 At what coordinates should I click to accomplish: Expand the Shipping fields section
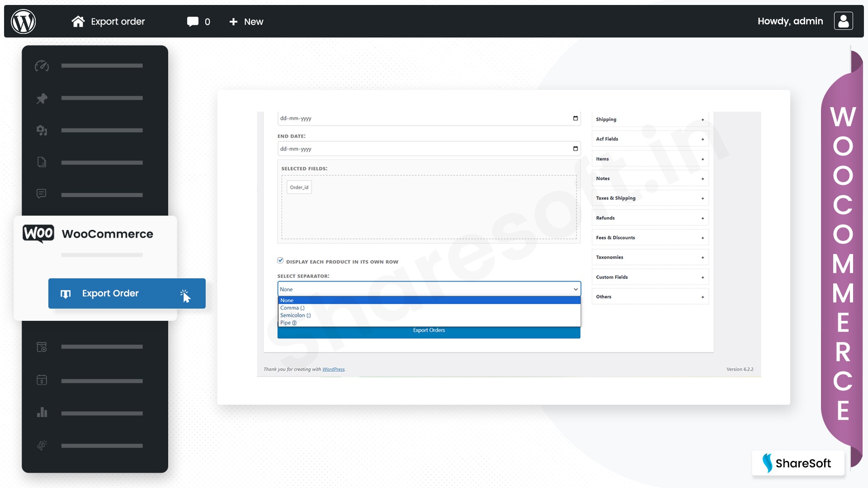[650, 119]
